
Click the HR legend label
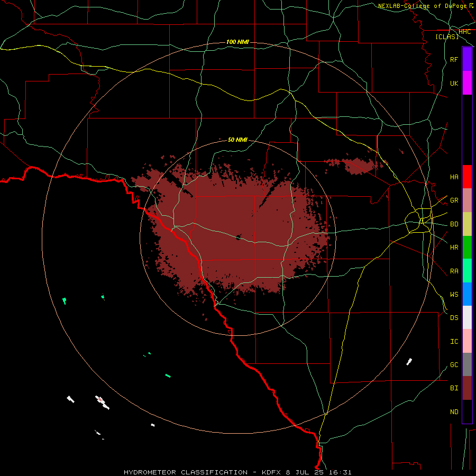pos(454,248)
